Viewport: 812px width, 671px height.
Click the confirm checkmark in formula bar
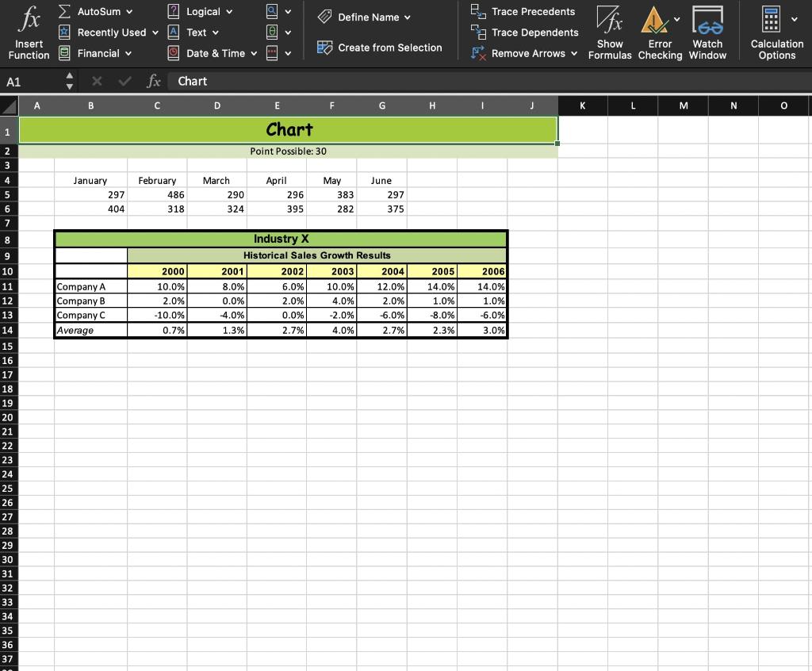(124, 82)
